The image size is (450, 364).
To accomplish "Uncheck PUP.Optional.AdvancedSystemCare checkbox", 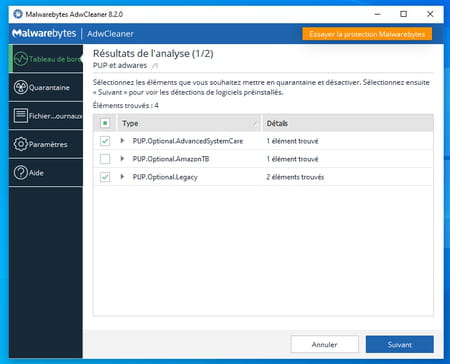I will (x=105, y=141).
